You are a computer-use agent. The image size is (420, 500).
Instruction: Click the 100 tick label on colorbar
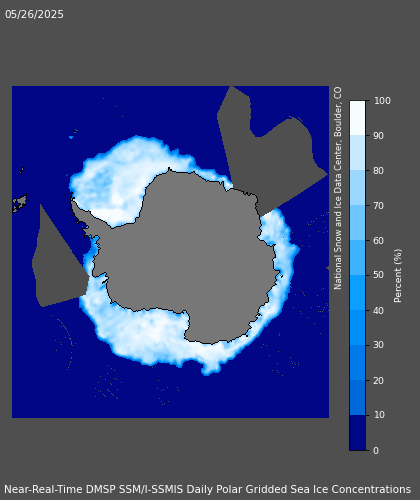tap(382, 101)
